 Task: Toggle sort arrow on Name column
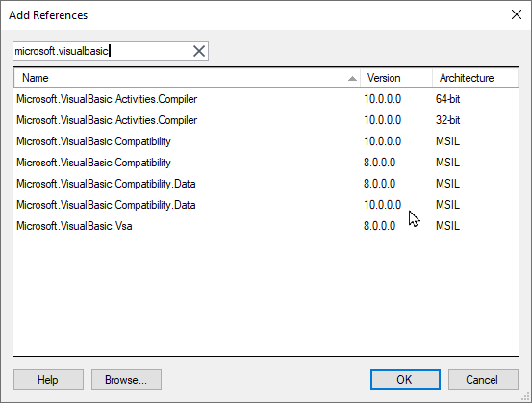[x=352, y=78]
